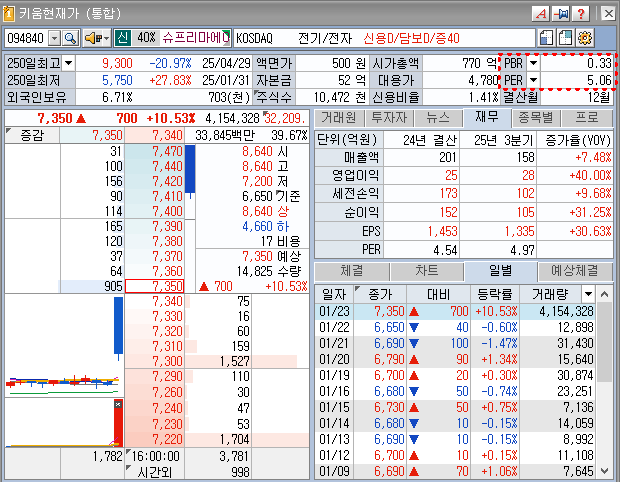Click the stock code input field 094840
The image size is (620, 482).
[26, 38]
